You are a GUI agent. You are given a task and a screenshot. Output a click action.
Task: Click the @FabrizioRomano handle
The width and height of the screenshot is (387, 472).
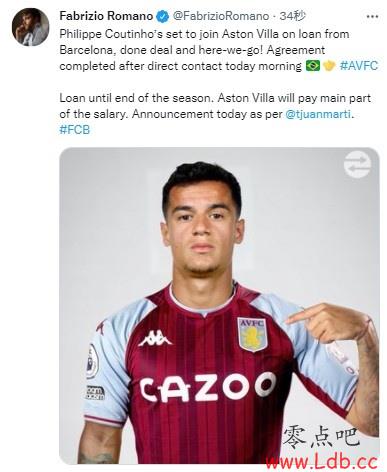tap(221, 16)
